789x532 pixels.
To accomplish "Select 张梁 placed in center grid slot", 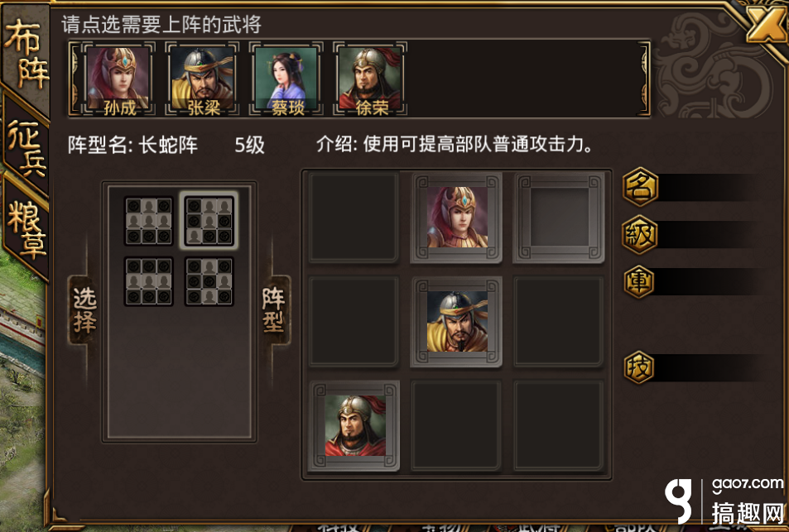I will (457, 321).
